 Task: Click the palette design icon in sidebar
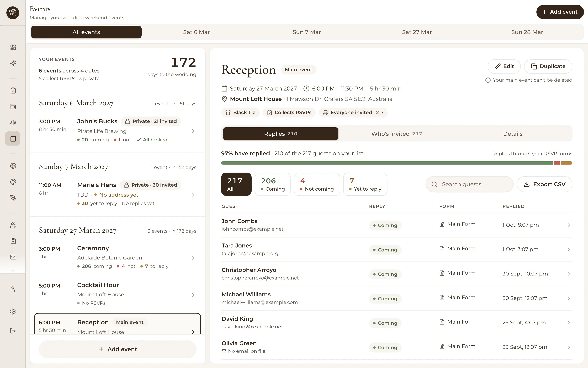[x=13, y=182]
